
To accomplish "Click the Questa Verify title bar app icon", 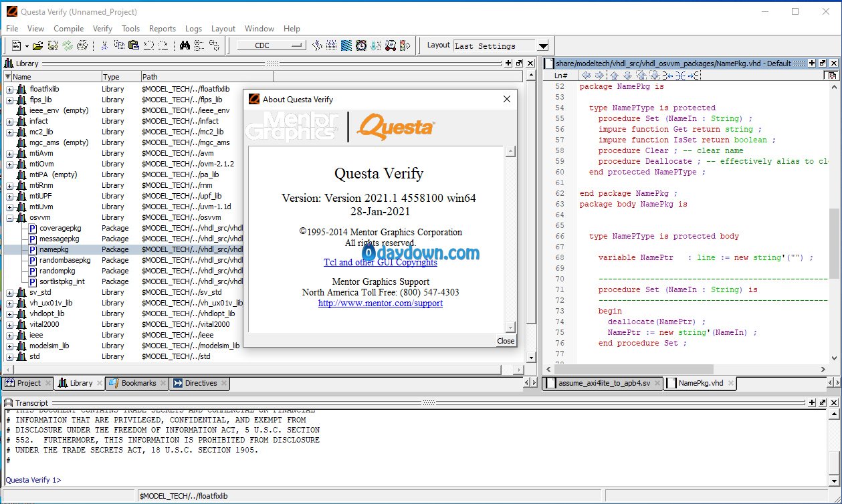I will (x=11, y=11).
